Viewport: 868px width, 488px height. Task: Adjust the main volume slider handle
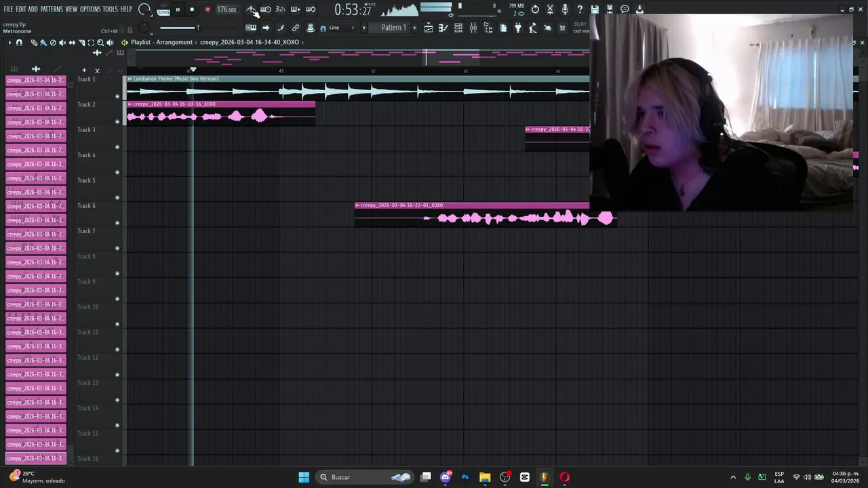tap(198, 28)
